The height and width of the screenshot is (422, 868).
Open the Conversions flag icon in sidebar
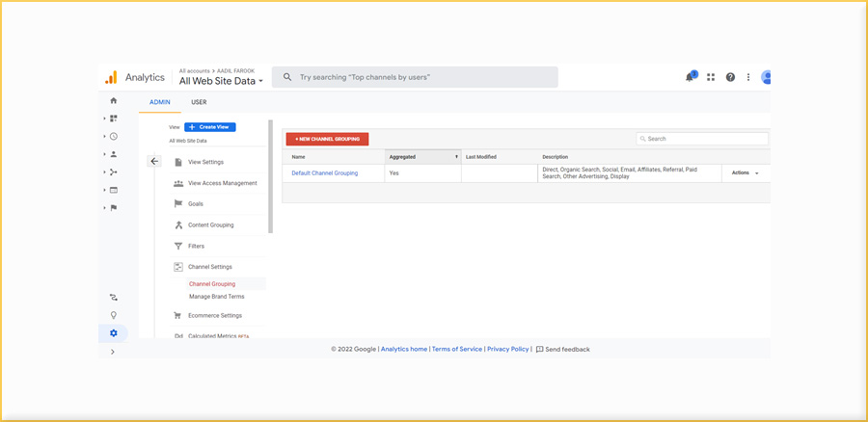coord(113,207)
